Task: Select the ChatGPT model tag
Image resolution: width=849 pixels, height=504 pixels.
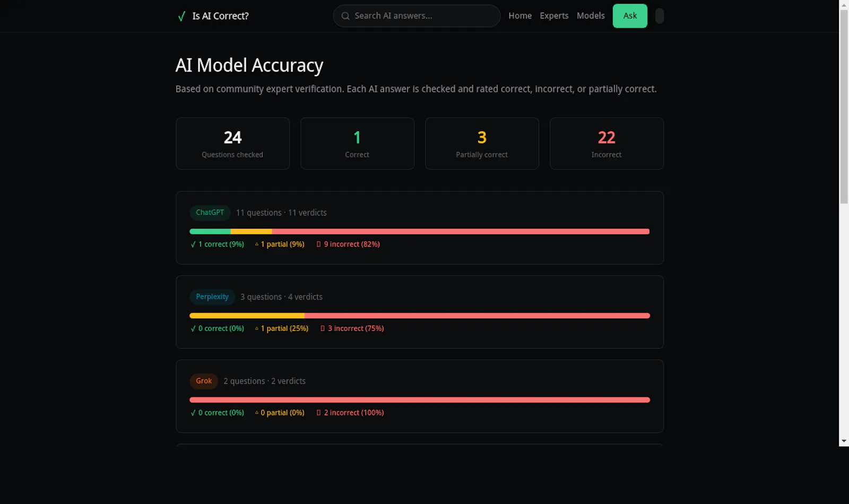Action: coord(210,212)
